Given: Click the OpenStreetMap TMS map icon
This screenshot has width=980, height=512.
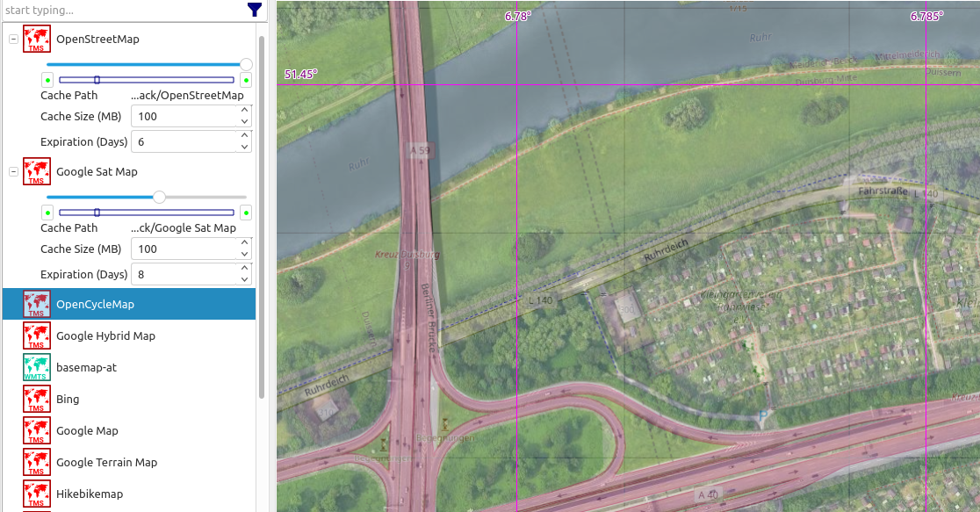Looking at the screenshot, I should 36,40.
